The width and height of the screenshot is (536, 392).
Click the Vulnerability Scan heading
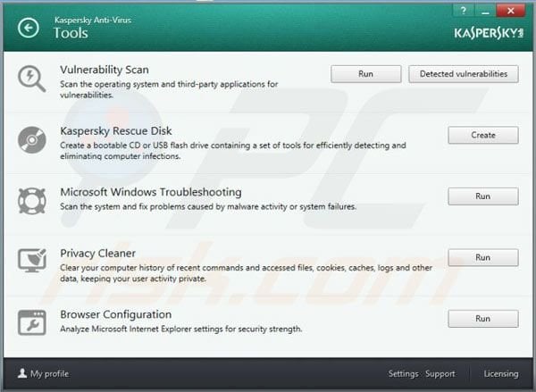105,70
